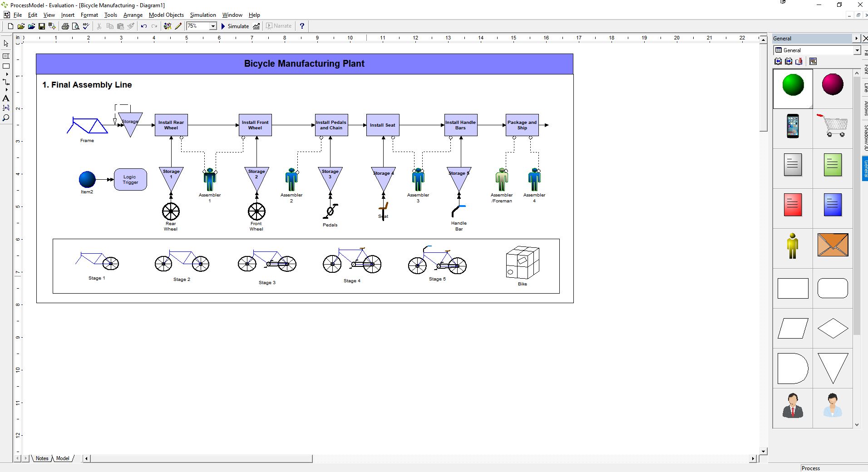Image resolution: width=868 pixels, height=472 pixels.
Task: Click the Save floppy disk icon
Action: point(42,26)
